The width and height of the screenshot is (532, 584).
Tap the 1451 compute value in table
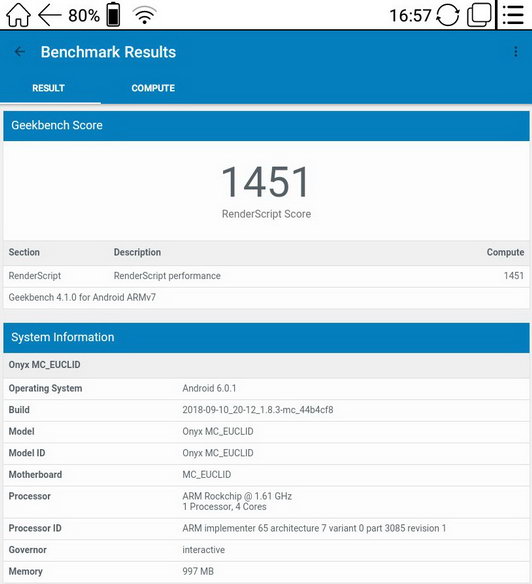pyautogui.click(x=514, y=276)
